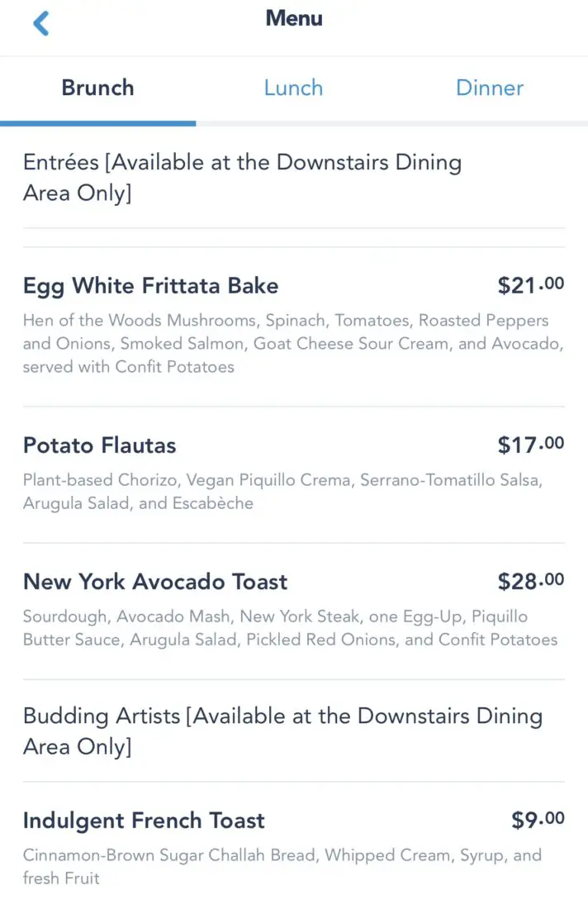Screen dimensions: 588x909
Task: Tap the blue underline beneath Brunch
Action: click(x=97, y=123)
